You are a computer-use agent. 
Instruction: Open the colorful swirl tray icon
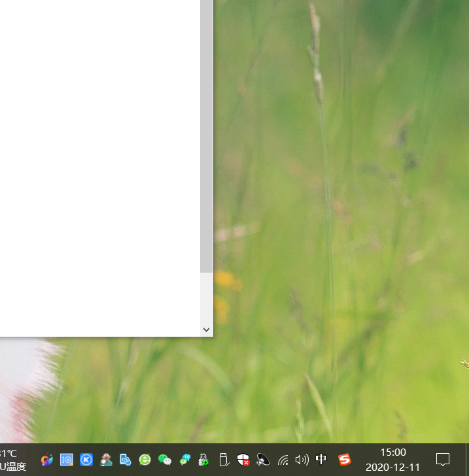click(x=46, y=460)
